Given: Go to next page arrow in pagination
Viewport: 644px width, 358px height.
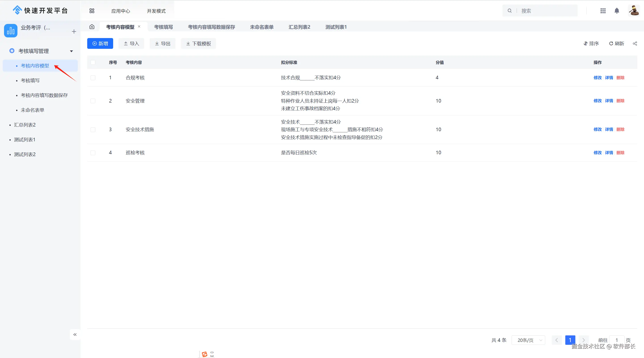Looking at the screenshot, I should point(583,340).
